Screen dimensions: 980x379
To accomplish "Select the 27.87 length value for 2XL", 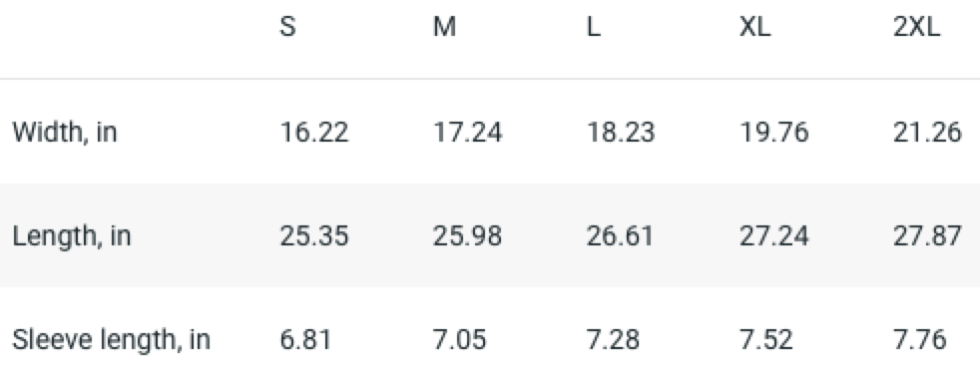I will tap(927, 236).
